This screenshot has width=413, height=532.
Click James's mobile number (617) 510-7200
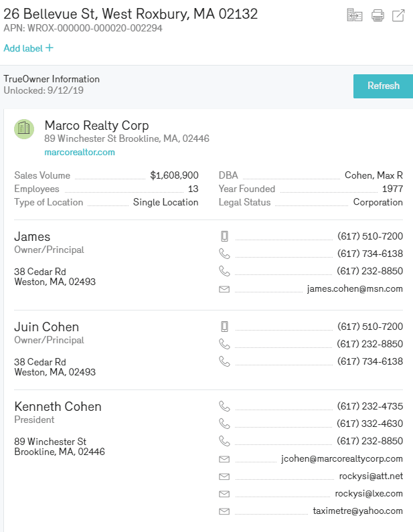click(369, 236)
